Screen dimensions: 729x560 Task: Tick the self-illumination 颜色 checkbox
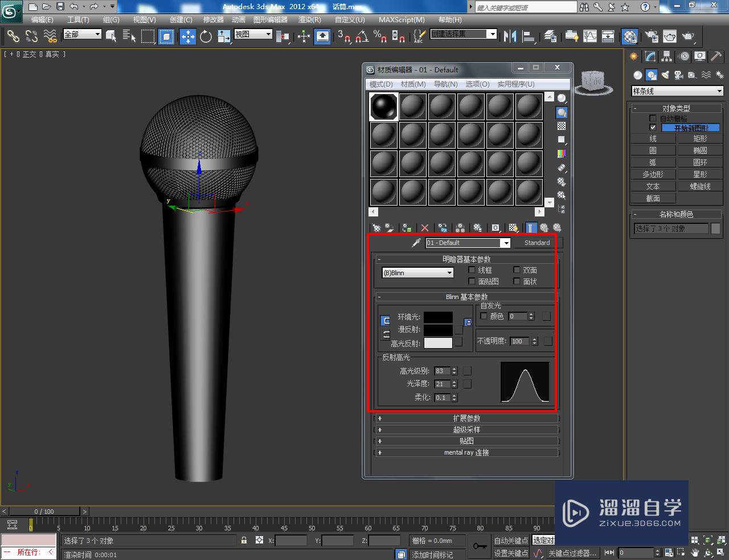[484, 316]
